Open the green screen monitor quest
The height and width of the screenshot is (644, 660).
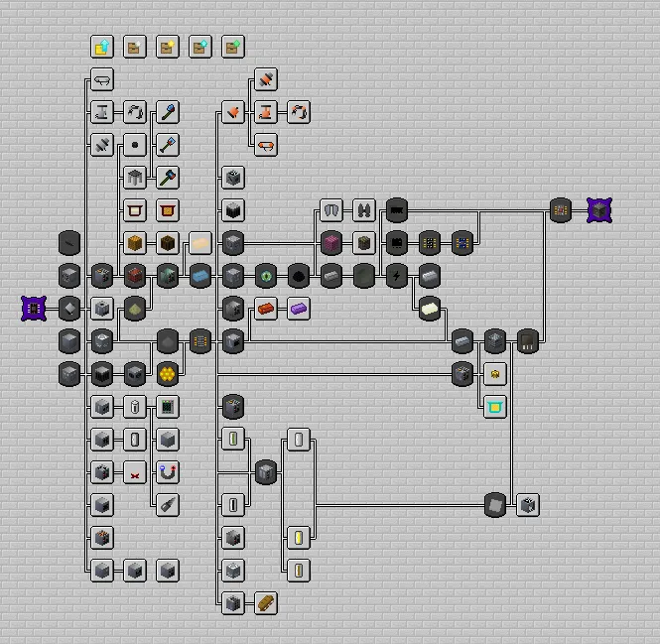(168, 407)
